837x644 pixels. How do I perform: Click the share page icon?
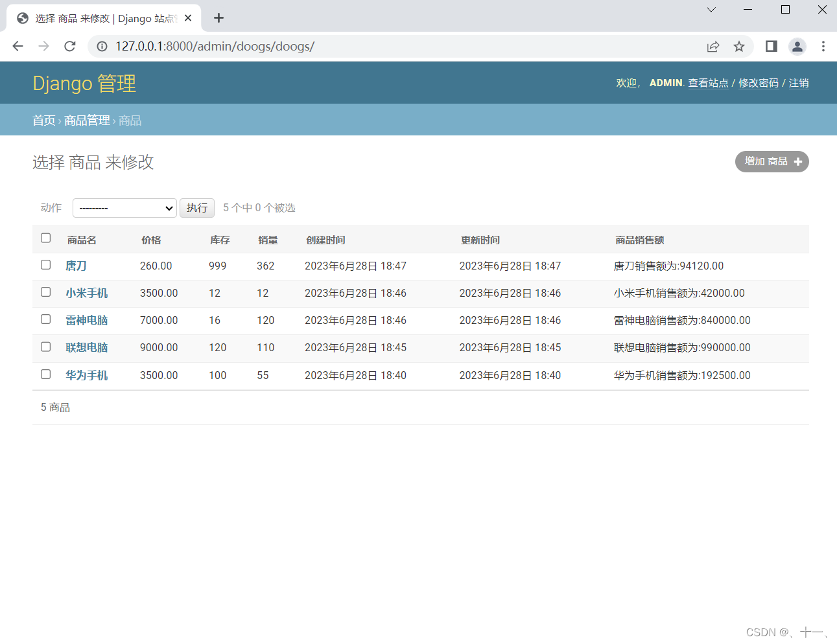pos(713,46)
